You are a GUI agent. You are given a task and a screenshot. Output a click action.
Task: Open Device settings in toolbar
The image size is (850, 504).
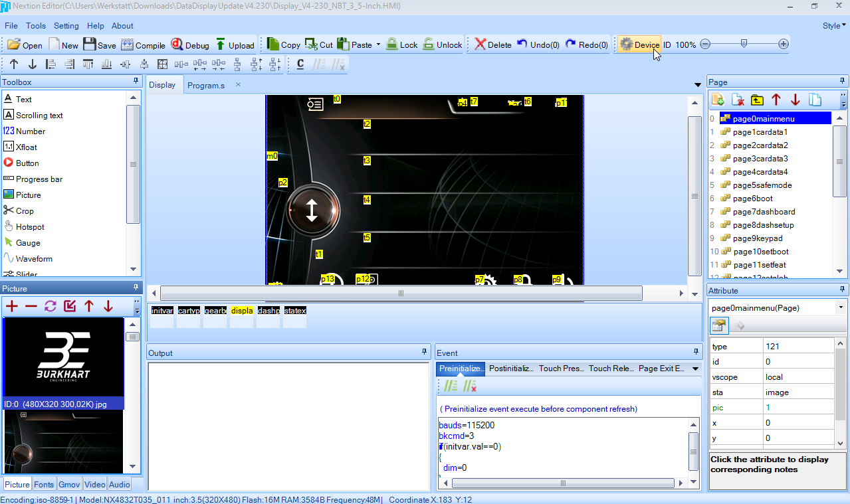[x=639, y=45]
